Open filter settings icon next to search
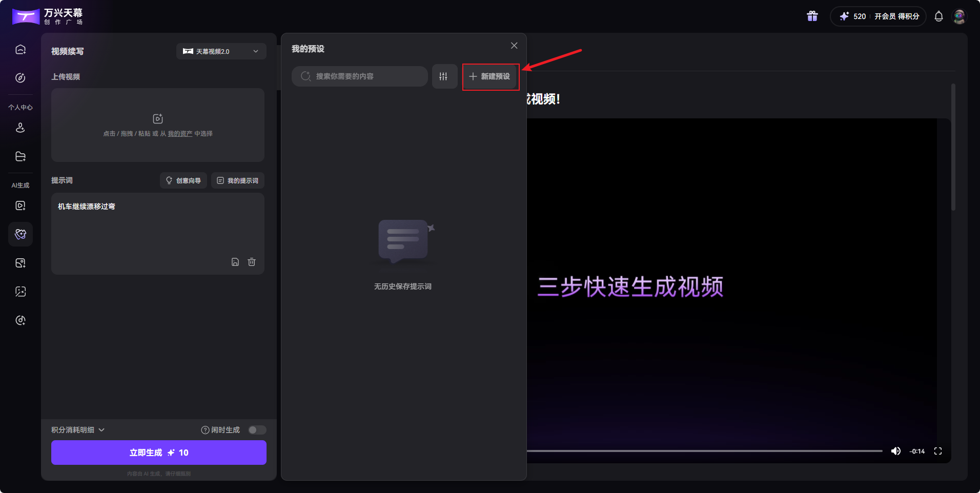Screen dimensions: 980x493 click(x=444, y=76)
